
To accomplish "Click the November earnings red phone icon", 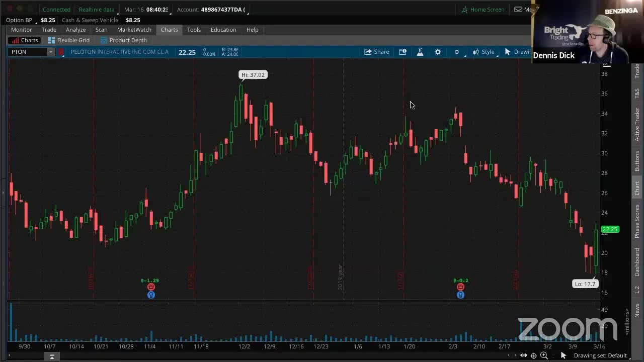I will (x=151, y=287).
